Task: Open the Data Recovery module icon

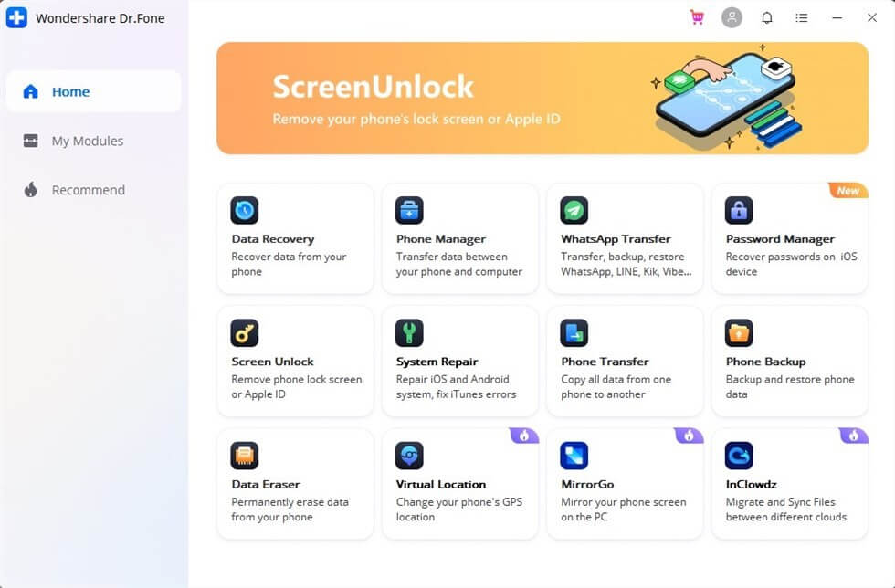Action: 245,210
